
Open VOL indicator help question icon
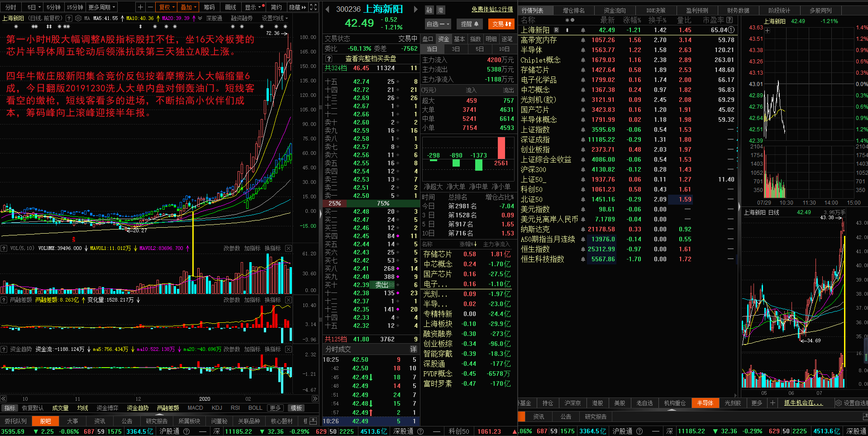(4, 248)
